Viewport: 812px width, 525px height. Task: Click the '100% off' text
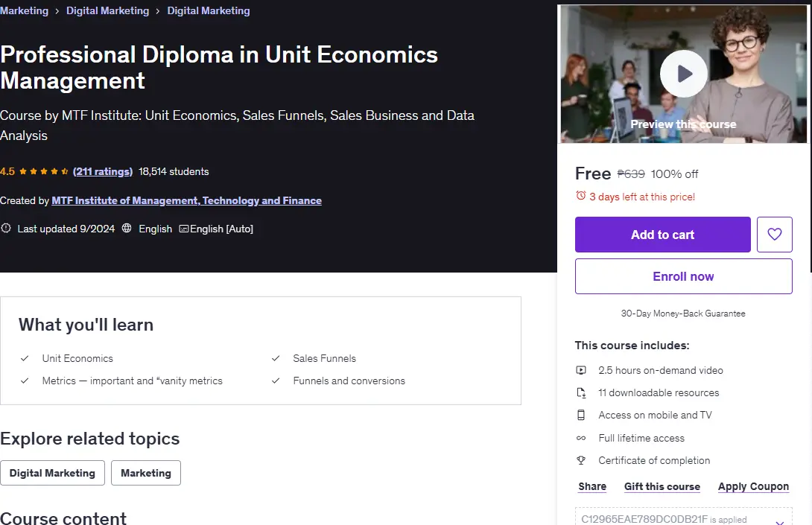674,174
